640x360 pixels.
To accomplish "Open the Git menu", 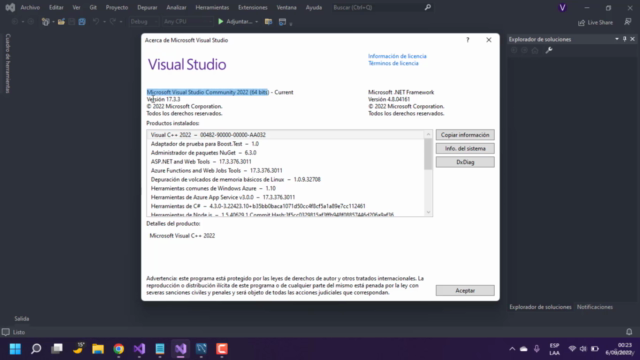I will click(x=93, y=7).
